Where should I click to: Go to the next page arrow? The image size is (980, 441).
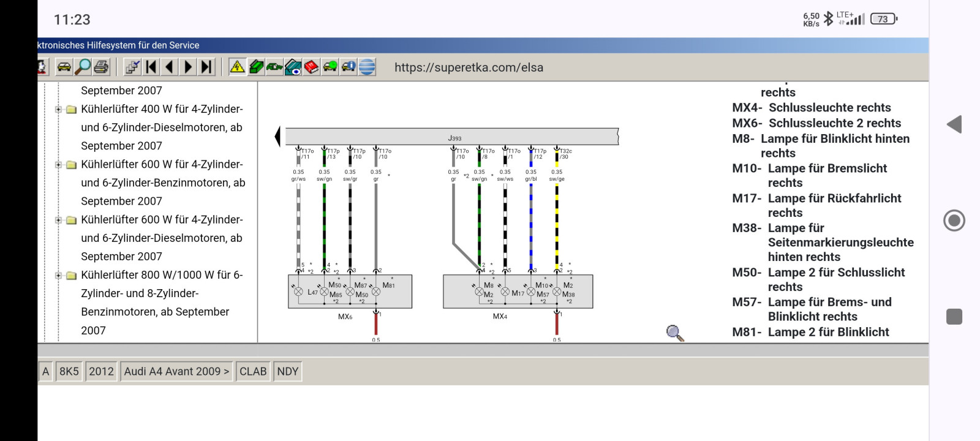point(188,67)
